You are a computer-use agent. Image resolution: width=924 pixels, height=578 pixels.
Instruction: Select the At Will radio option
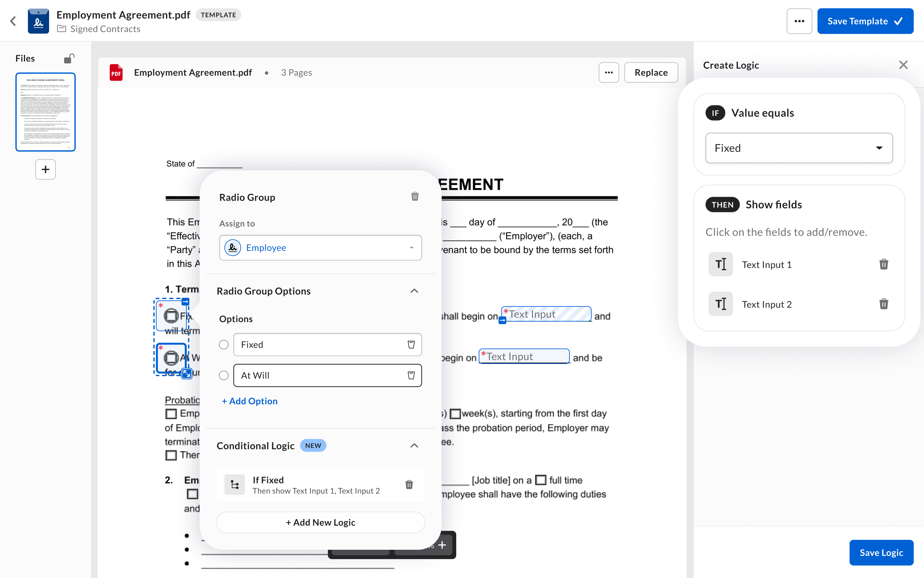(x=224, y=375)
